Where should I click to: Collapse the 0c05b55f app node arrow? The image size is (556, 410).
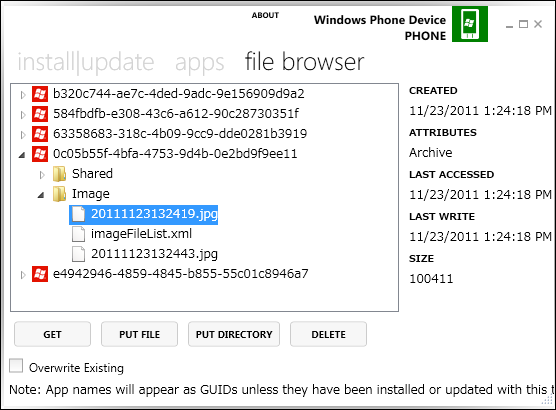(x=22, y=155)
